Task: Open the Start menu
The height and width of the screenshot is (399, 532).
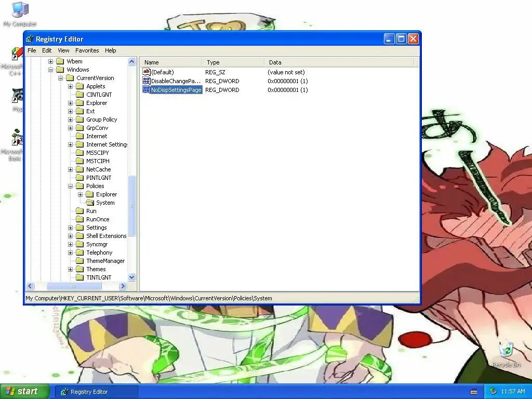Action: (25, 391)
